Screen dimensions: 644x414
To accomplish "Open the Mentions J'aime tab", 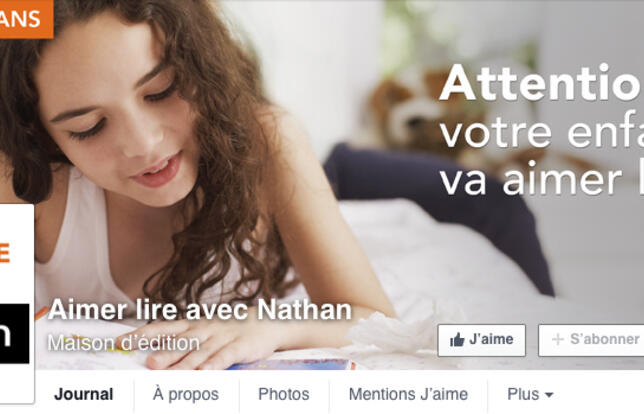I will tap(408, 394).
